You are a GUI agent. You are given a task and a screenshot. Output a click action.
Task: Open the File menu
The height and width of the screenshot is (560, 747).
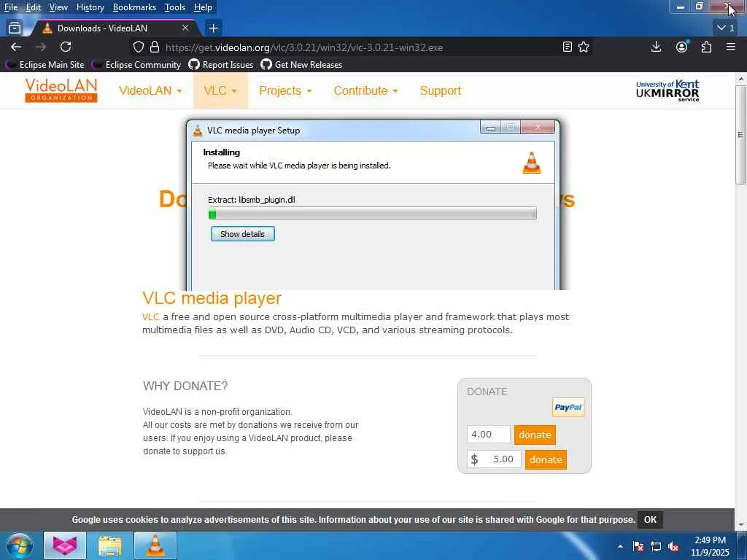(x=10, y=7)
